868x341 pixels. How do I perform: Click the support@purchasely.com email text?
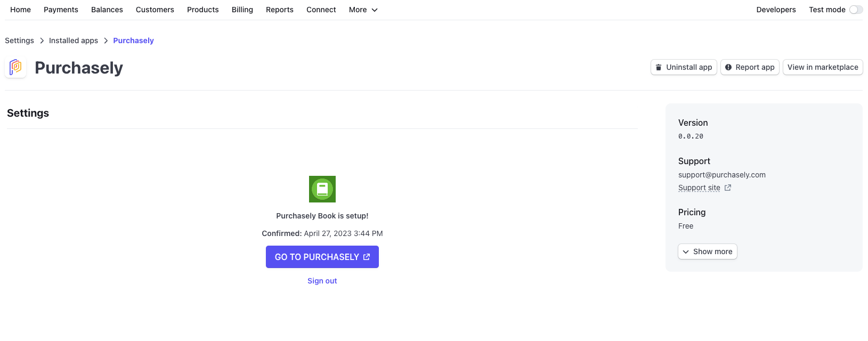(x=722, y=175)
